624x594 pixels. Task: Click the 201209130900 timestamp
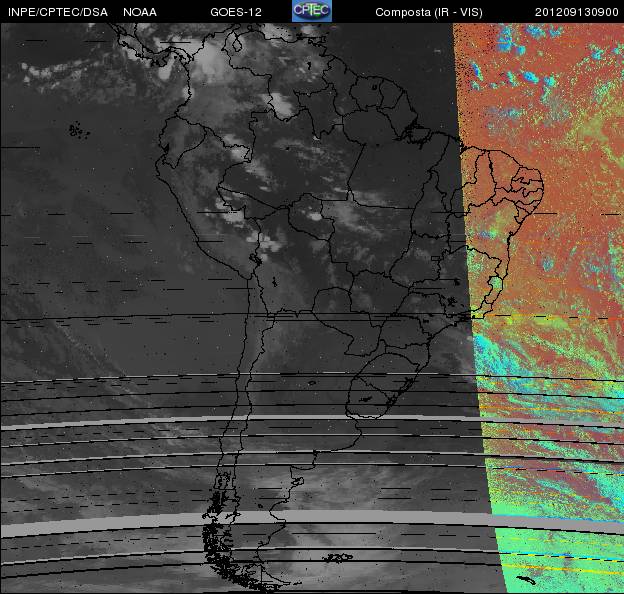pyautogui.click(x=577, y=12)
